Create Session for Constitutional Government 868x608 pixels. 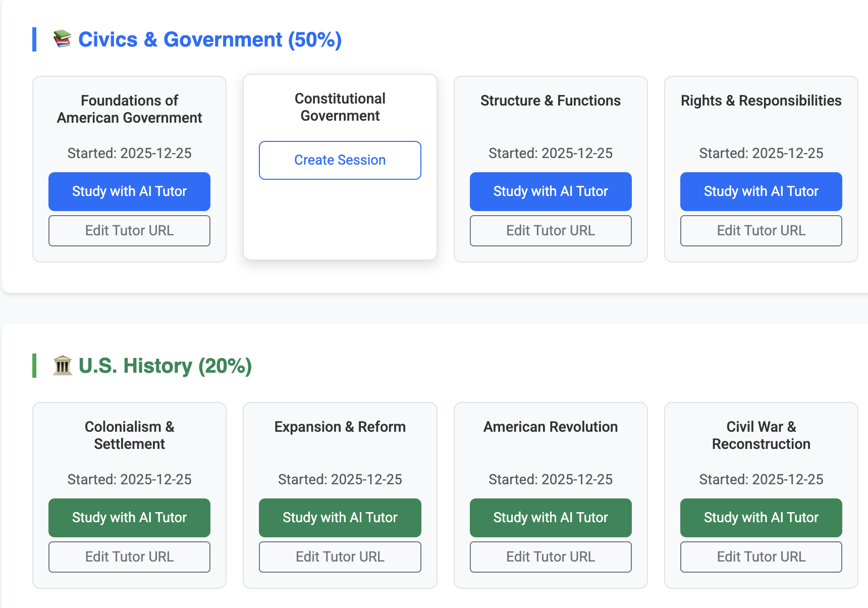340,160
